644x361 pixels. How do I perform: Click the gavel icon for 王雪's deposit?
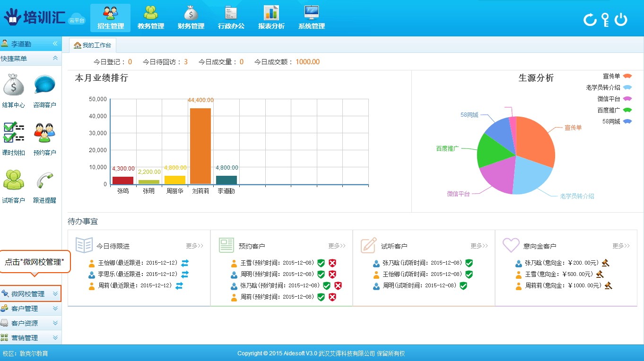pyautogui.click(x=600, y=274)
